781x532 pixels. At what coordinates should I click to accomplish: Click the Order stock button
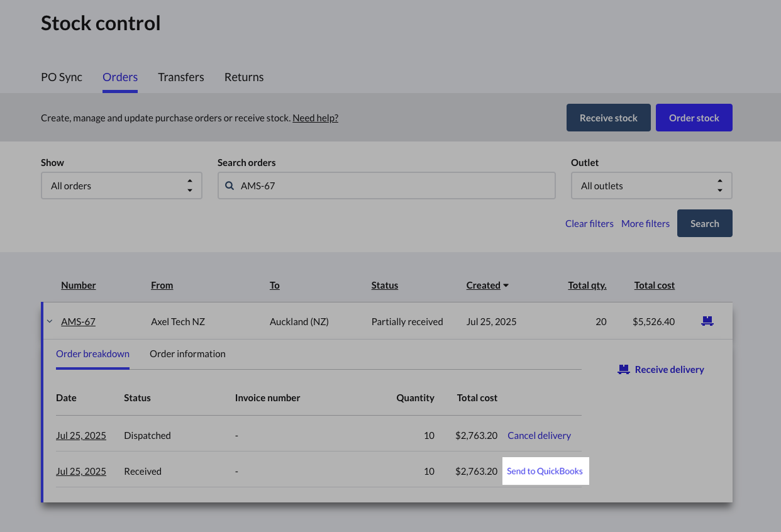[694, 118]
